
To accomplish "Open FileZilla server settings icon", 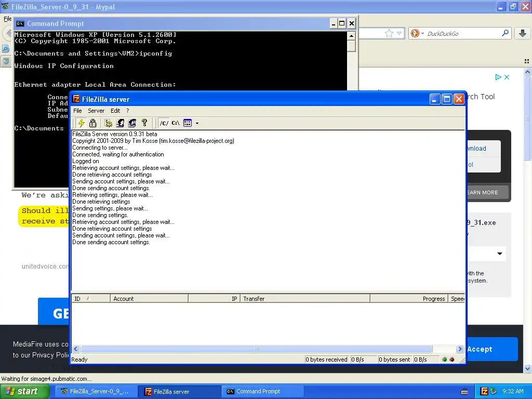I will point(109,123).
